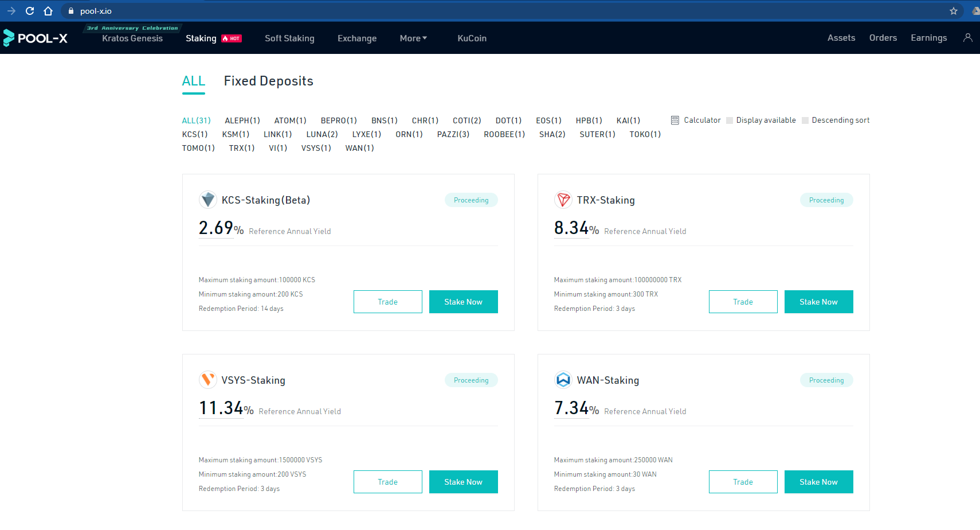980x530 pixels.
Task: Filter by EOS(1)
Action: pyautogui.click(x=548, y=120)
